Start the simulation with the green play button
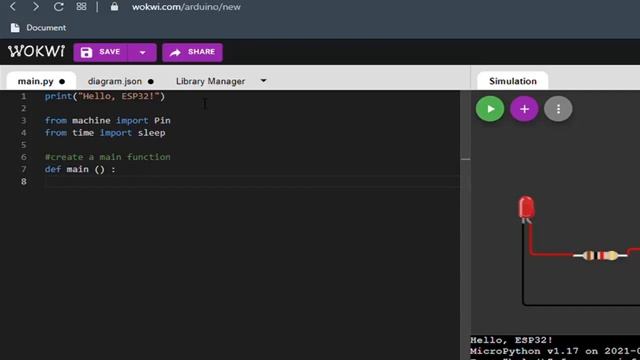 click(490, 109)
